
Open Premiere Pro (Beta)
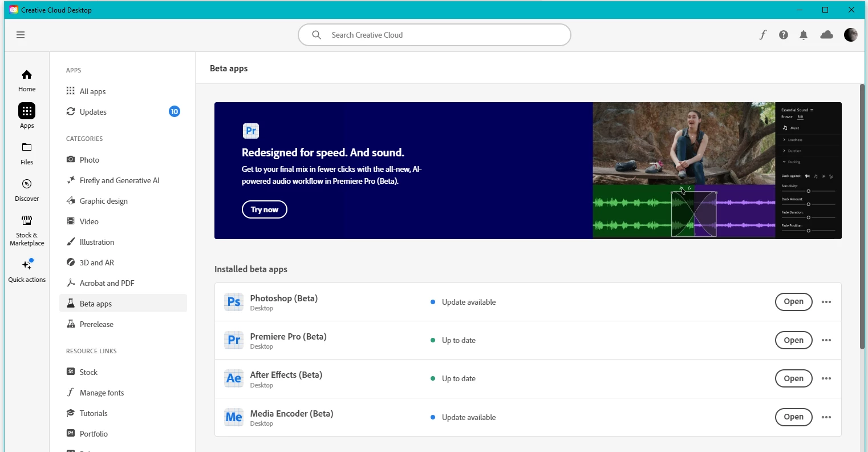coord(793,340)
